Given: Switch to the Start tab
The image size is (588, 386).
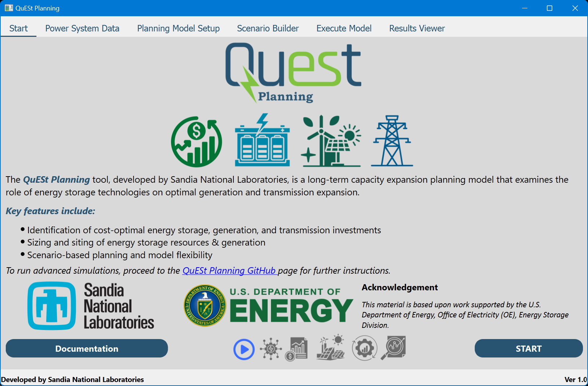Looking at the screenshot, I should 18,28.
